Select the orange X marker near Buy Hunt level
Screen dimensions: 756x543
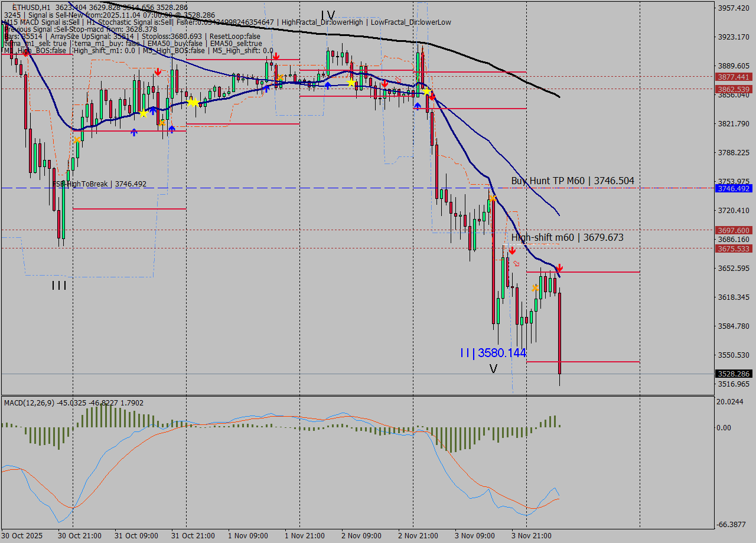492,198
